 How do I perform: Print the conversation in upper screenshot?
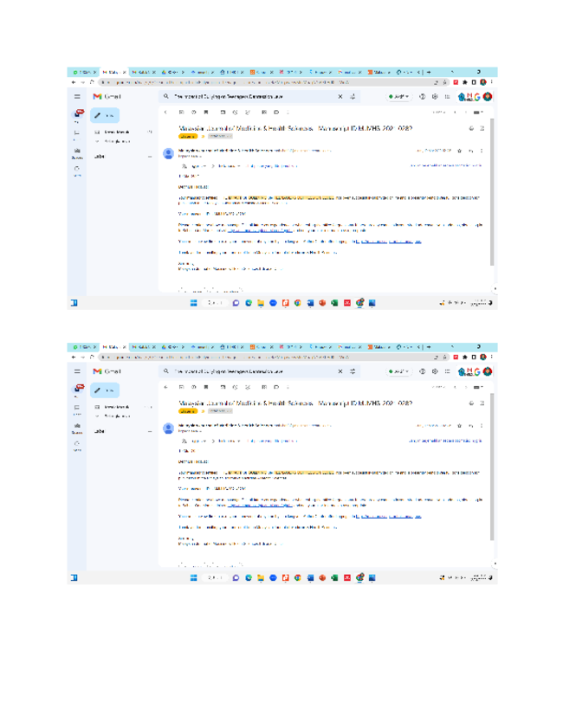pyautogui.click(x=471, y=129)
